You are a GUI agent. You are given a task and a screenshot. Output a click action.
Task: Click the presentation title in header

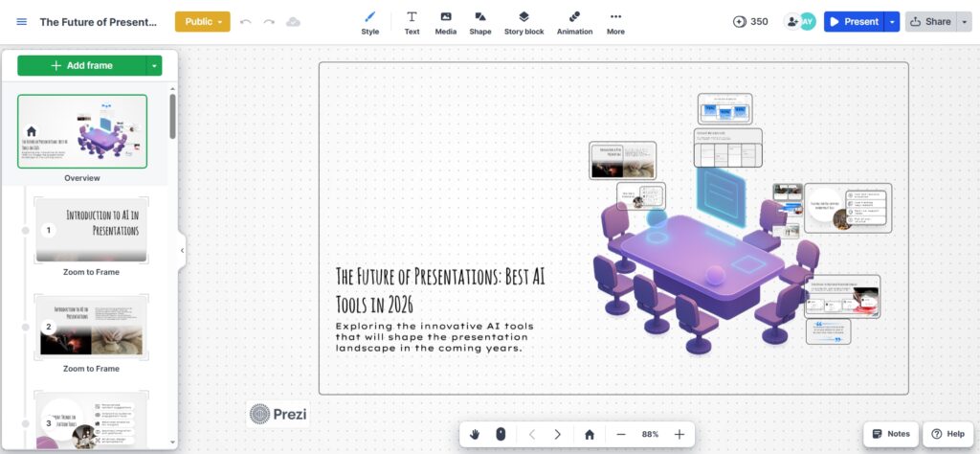pyautogui.click(x=99, y=22)
